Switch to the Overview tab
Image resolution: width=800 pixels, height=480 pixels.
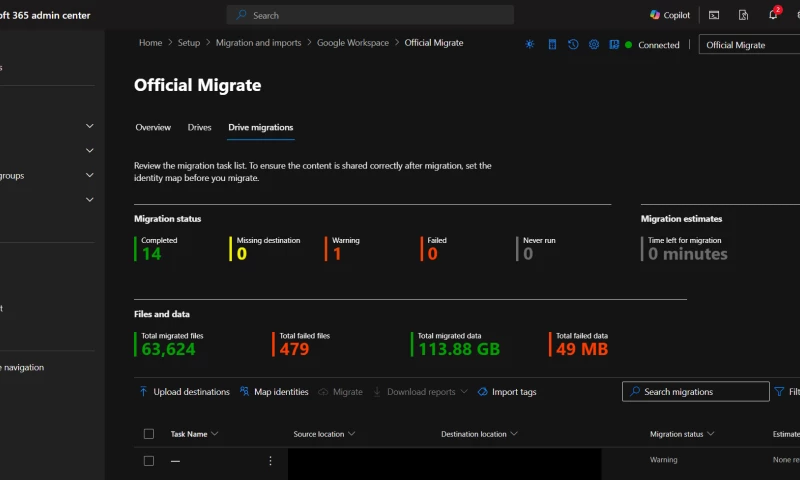153,128
